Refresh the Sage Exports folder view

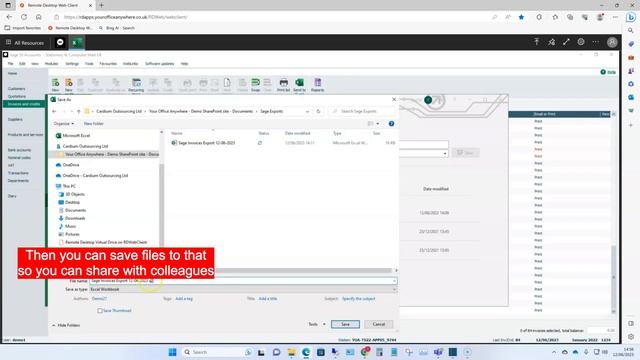pos(318,111)
